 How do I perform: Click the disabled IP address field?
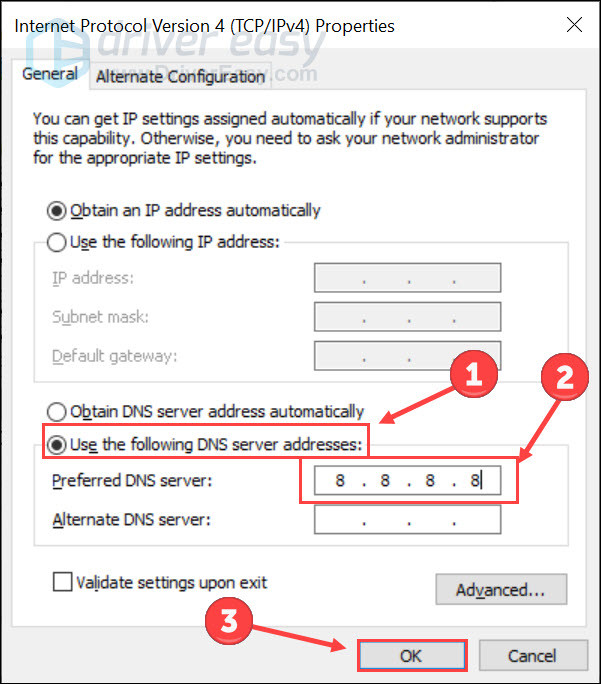coord(407,277)
